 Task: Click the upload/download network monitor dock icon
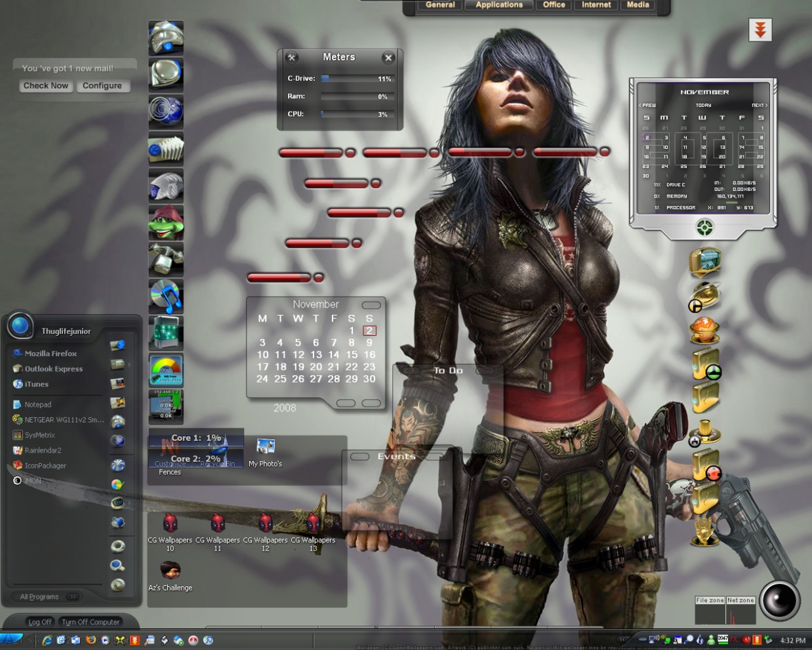click(x=166, y=405)
